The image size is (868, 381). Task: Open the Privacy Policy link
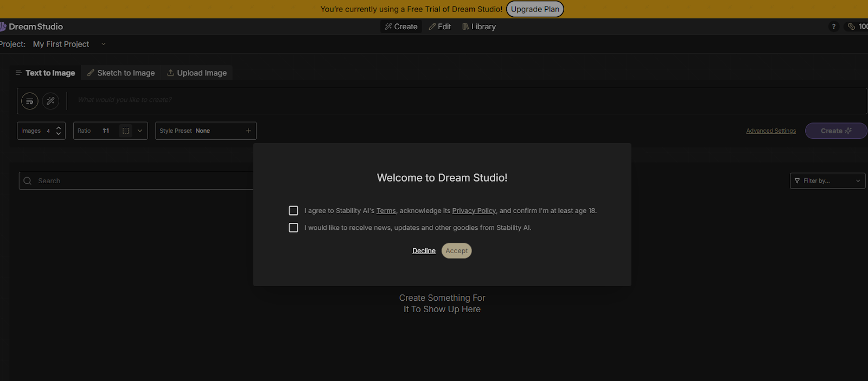tap(474, 211)
